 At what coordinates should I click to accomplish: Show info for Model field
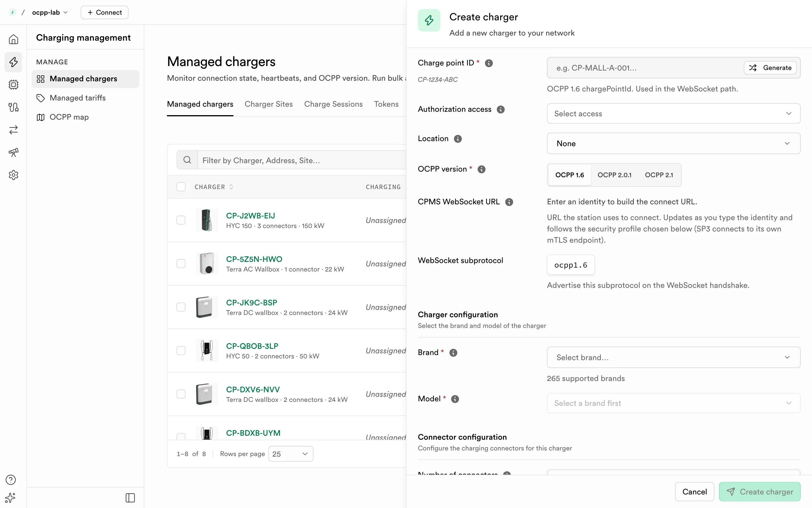(x=455, y=399)
